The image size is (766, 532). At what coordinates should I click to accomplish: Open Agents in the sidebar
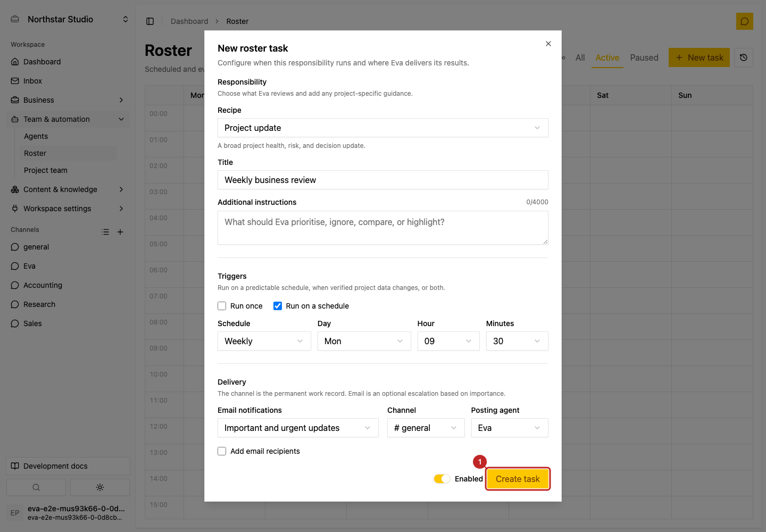(36, 136)
